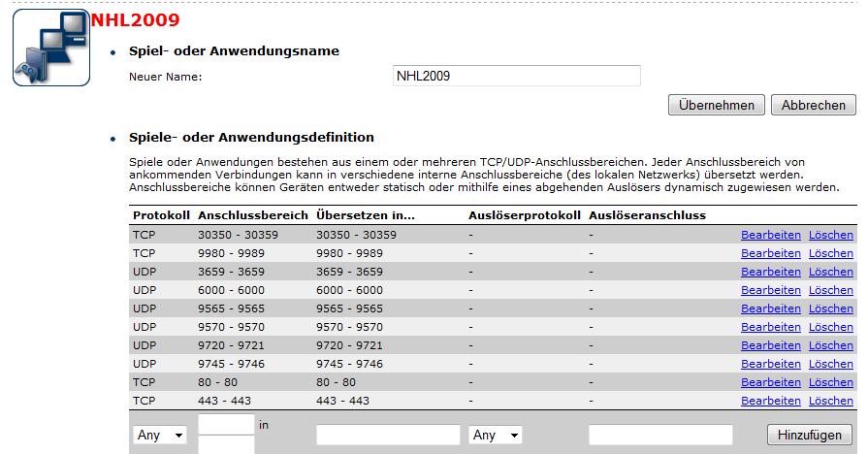The width and height of the screenshot is (868, 454).
Task: Delete the TCP 30350 - 30359 rule via Löschen
Action: tap(831, 235)
